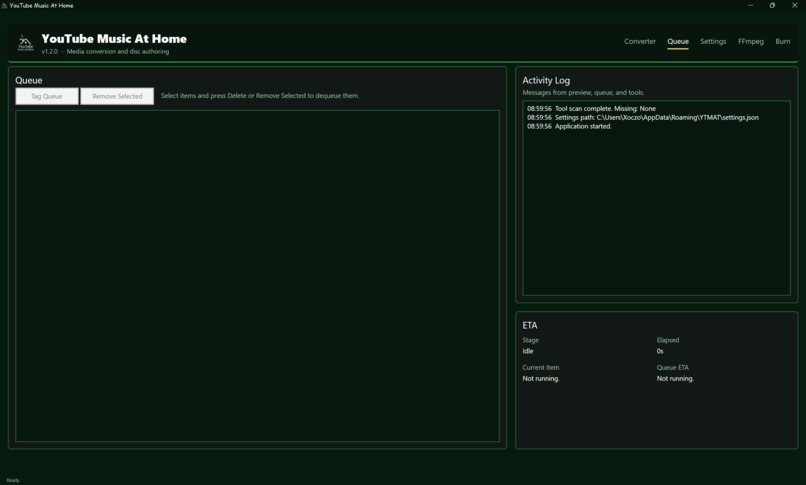The image size is (806, 485).
Task: Select the Queue tab
Action: coord(677,42)
